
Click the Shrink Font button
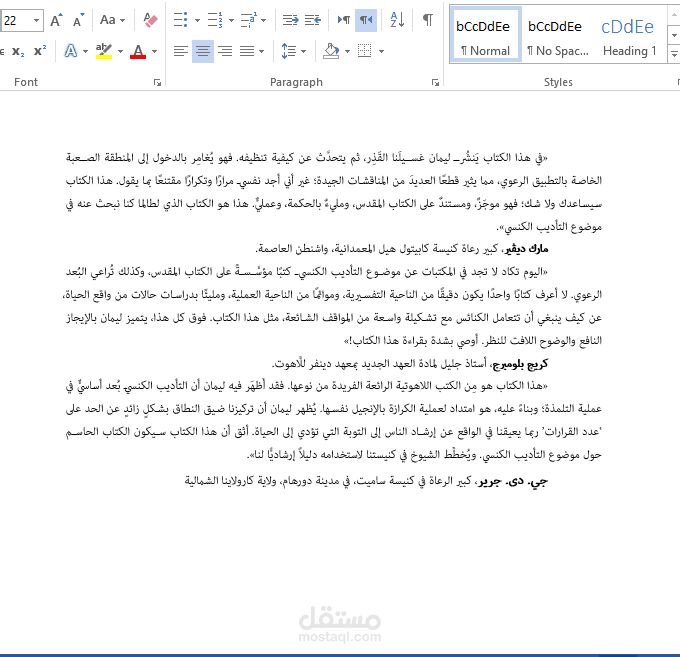click(x=78, y=20)
